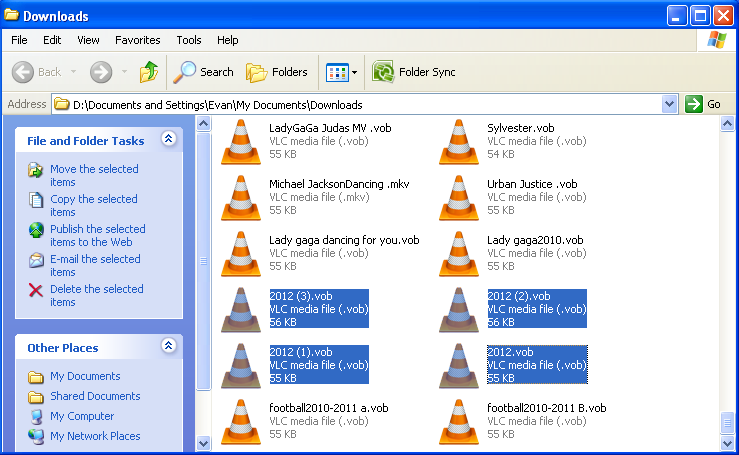Select Urban Justice .vob cone icon
The image size is (739, 455).
[x=459, y=198]
